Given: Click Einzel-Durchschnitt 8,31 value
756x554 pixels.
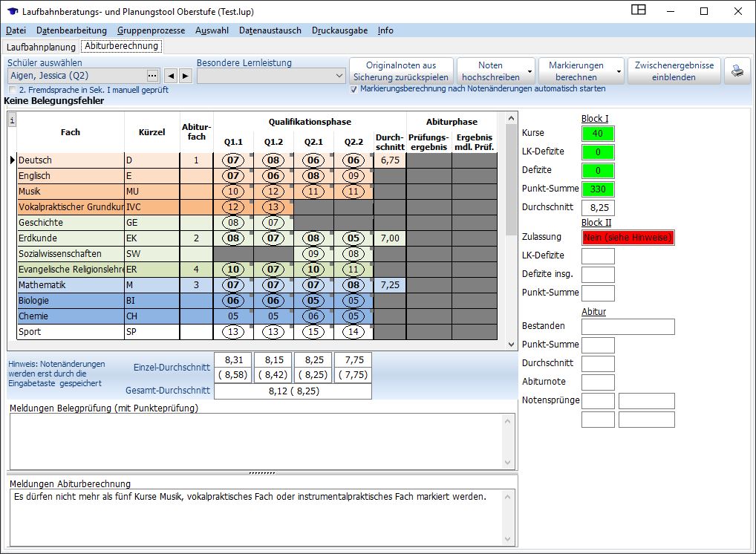Looking at the screenshot, I should 234,359.
